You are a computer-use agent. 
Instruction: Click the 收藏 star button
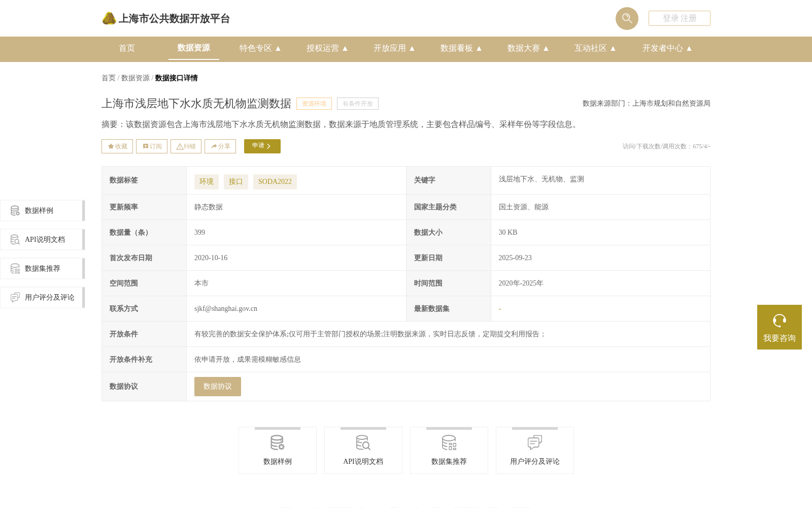[x=117, y=146]
